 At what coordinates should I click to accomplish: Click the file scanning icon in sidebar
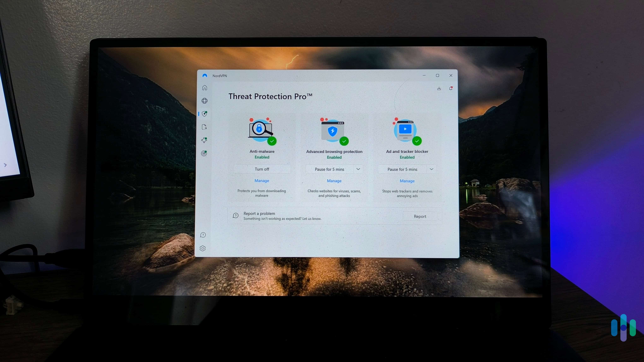[x=204, y=127]
